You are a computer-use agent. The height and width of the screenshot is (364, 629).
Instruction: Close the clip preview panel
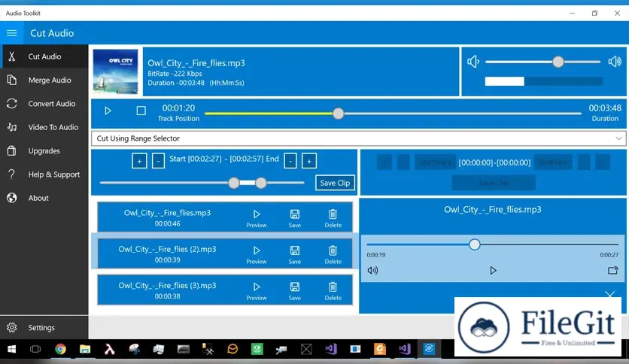[609, 295]
